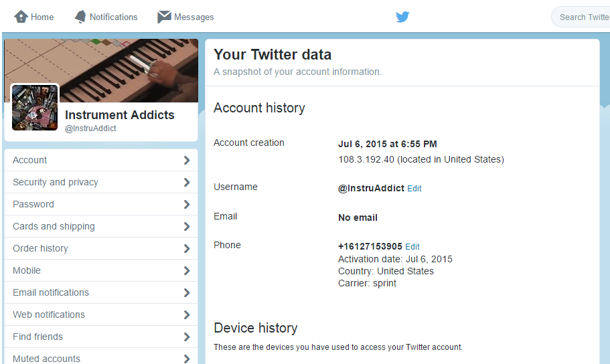Screen dimensions: 610x364
Task: Open the Order history settings page
Action: pyautogui.click(x=101, y=248)
